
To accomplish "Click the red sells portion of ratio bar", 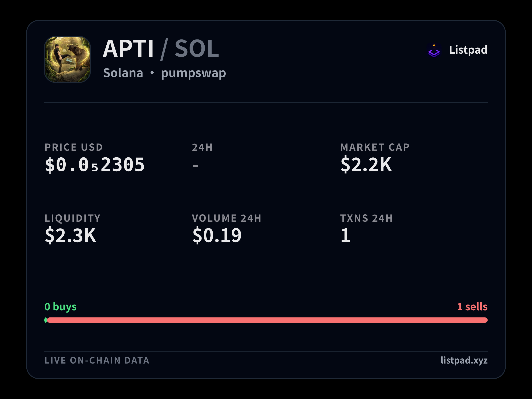I will tap(268, 320).
